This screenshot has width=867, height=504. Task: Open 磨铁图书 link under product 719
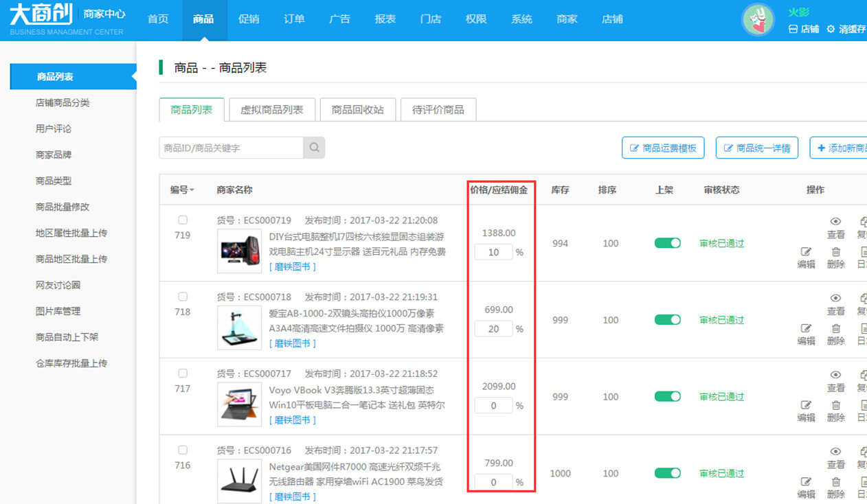click(x=293, y=266)
